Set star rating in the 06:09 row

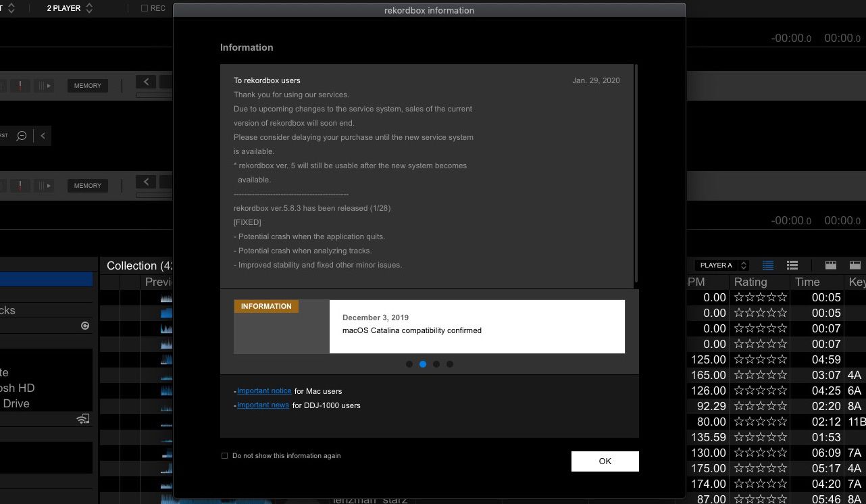761,453
